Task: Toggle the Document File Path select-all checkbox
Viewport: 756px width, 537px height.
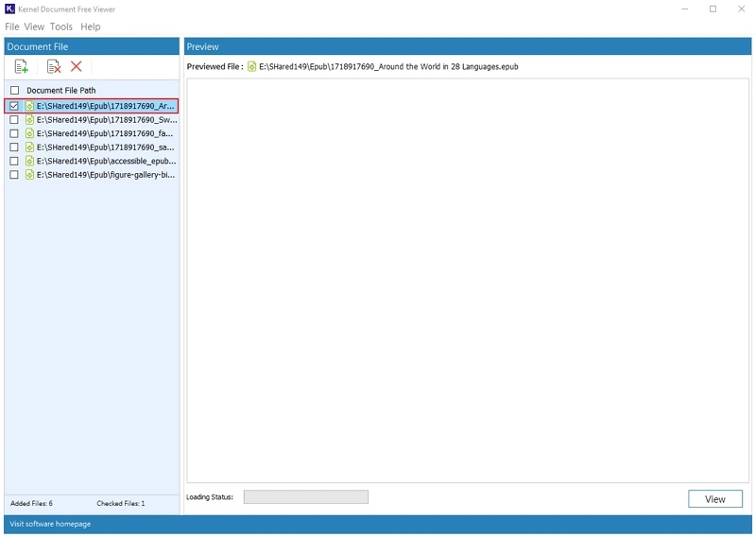Action: tap(15, 90)
